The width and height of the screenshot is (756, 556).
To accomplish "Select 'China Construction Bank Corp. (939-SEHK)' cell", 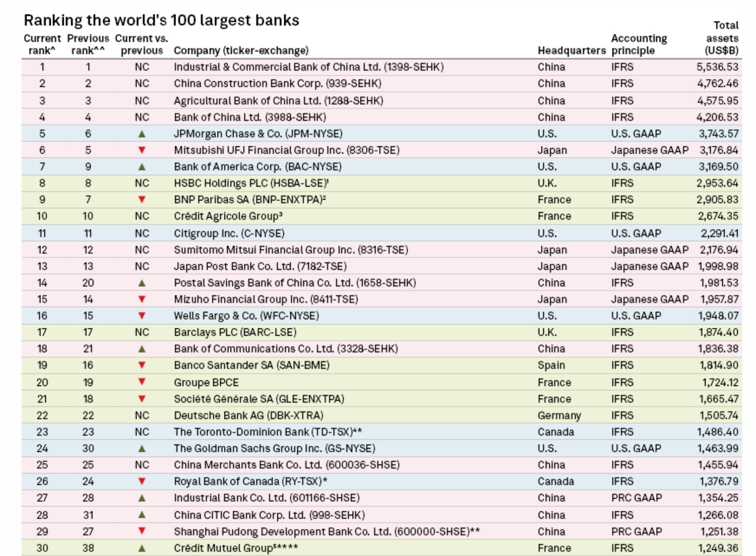I will point(277,83).
